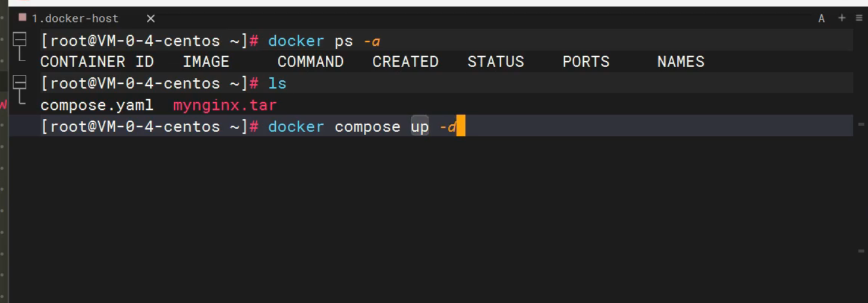Screen dimensions: 868x303
Task: Click the PORTS column header text
Action: (x=586, y=62)
